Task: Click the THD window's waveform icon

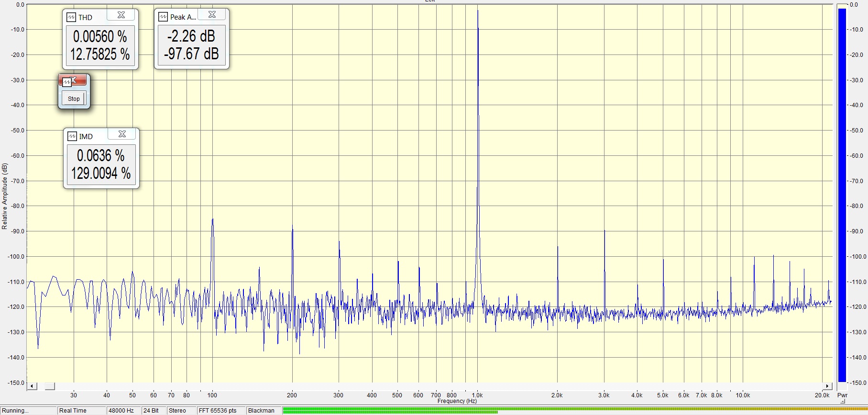Action: coord(71,17)
